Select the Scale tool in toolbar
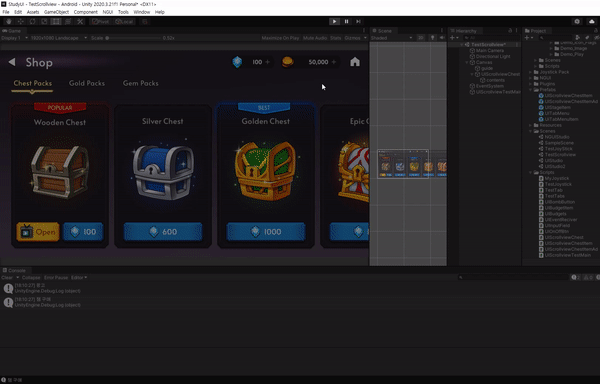600x384 pixels. 44,22
